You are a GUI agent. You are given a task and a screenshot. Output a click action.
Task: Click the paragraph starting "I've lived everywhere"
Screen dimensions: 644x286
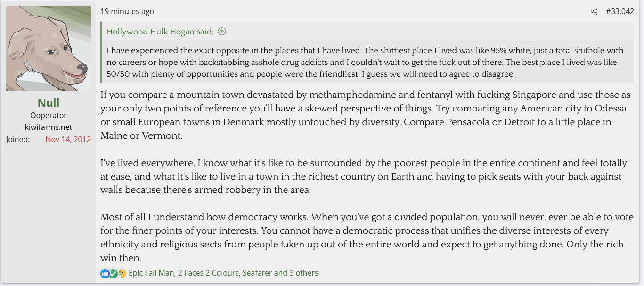363,176
